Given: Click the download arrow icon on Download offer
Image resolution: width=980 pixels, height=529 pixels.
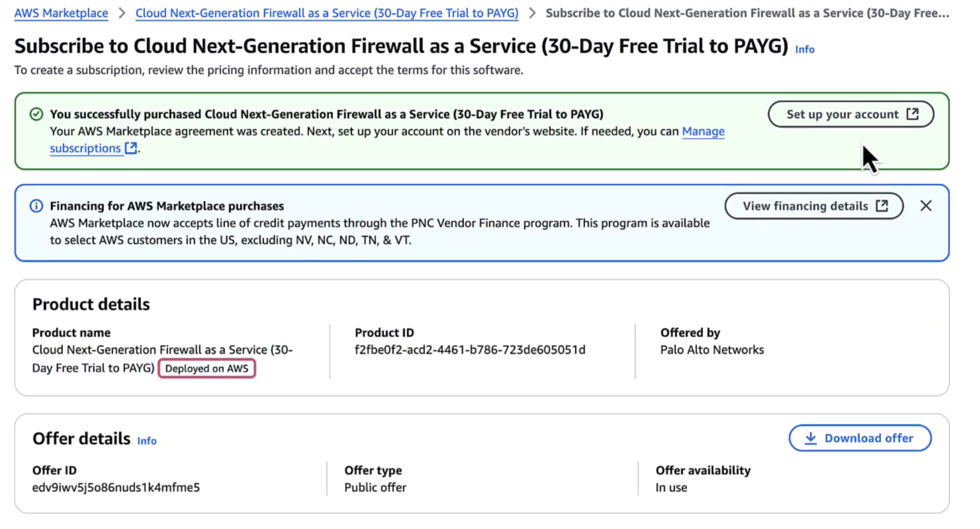Looking at the screenshot, I should tap(811, 438).
